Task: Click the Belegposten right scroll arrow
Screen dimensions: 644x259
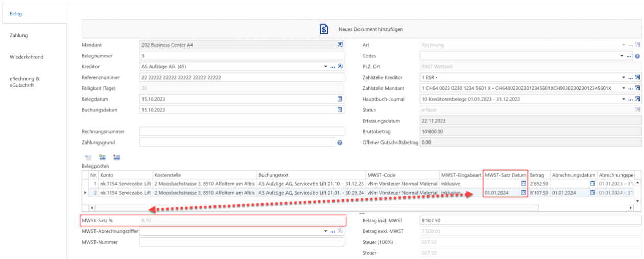Action: pos(631,208)
